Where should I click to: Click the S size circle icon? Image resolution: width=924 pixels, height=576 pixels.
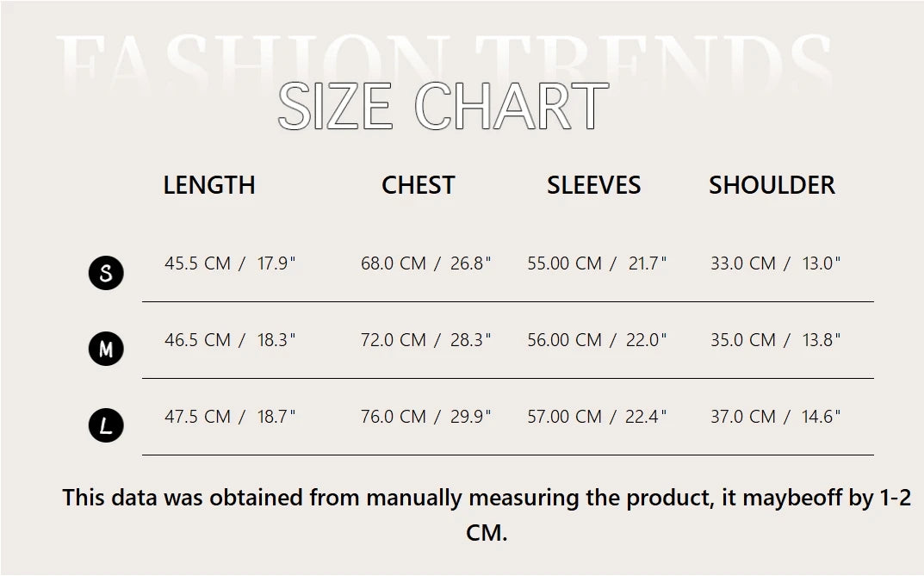(106, 273)
